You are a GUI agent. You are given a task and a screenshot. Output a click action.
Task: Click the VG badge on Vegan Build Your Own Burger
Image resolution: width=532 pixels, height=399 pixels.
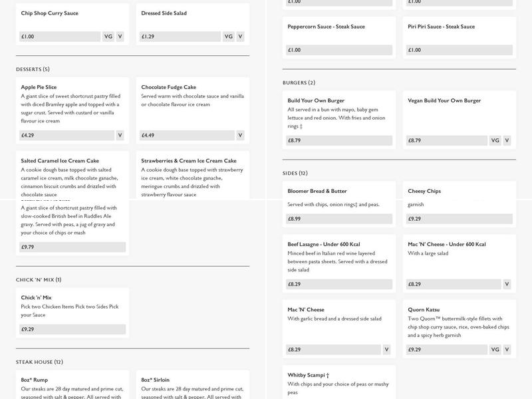click(x=495, y=140)
